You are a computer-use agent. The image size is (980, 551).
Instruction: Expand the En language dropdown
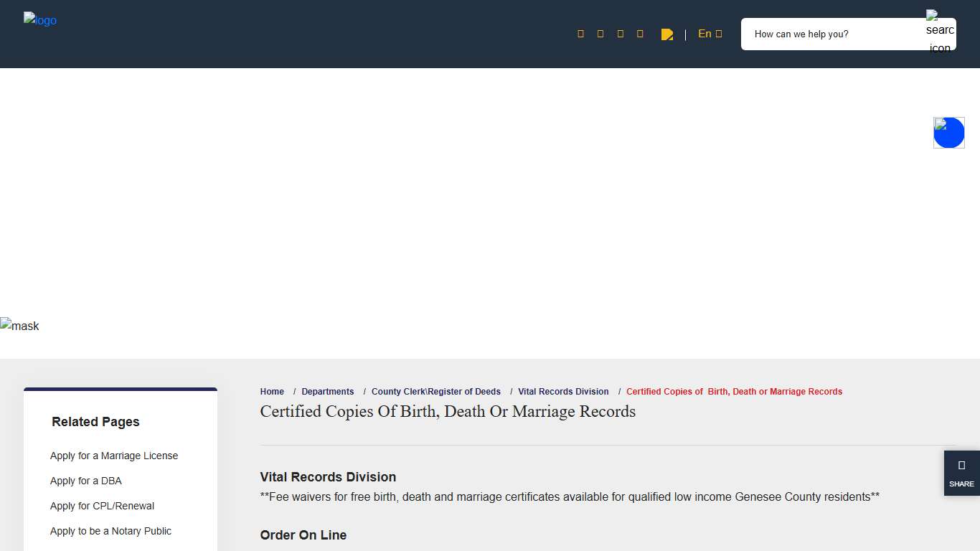pyautogui.click(x=710, y=34)
